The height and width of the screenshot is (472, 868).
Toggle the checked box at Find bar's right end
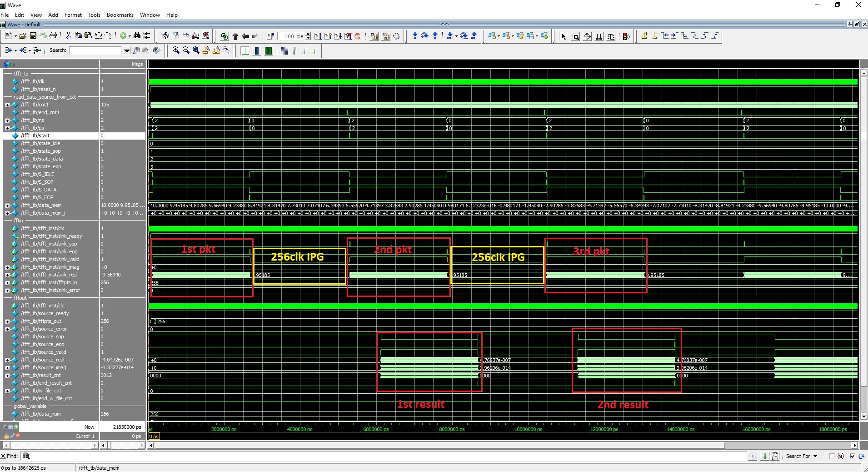852,456
